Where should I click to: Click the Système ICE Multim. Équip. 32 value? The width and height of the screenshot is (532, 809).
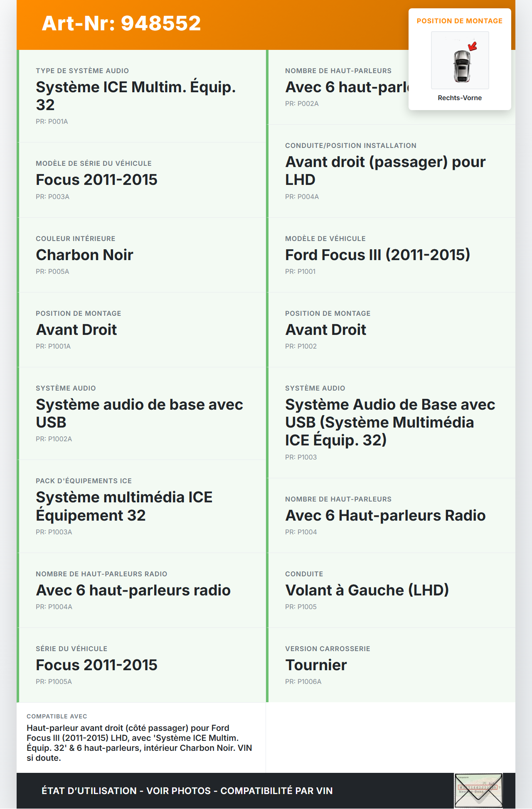coord(135,96)
